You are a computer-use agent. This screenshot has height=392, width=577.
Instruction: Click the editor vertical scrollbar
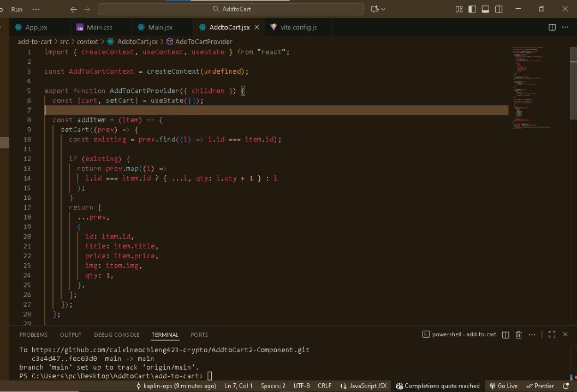pos(573,83)
